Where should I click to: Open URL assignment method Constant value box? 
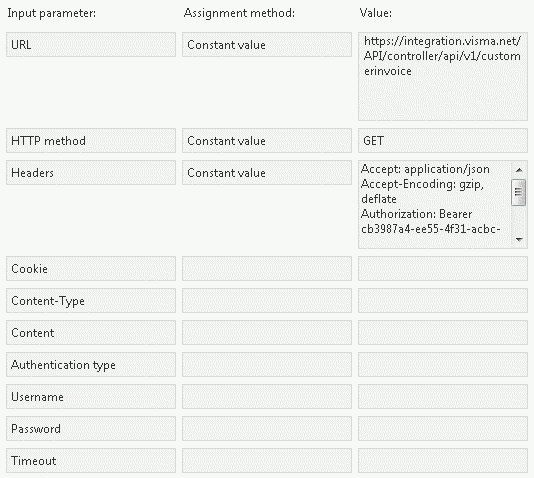click(267, 45)
